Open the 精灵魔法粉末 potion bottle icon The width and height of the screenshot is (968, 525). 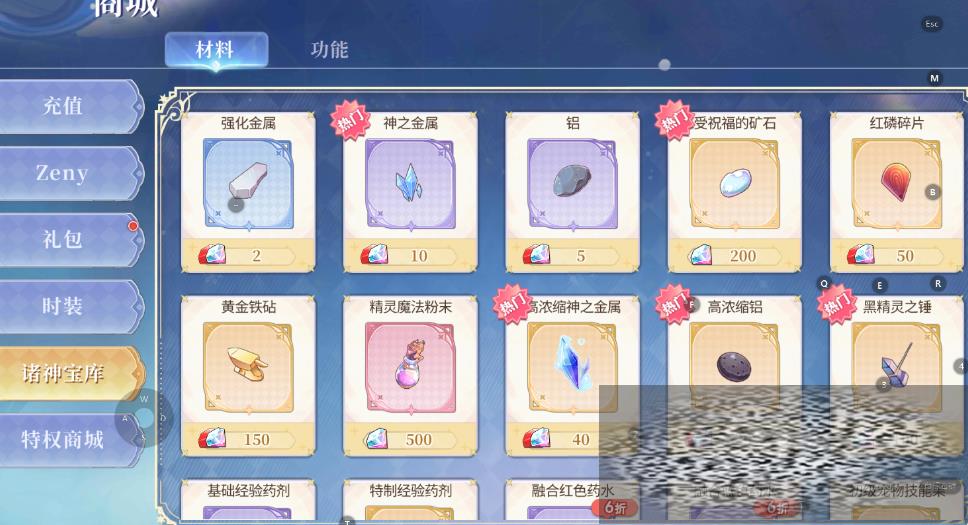click(x=410, y=368)
